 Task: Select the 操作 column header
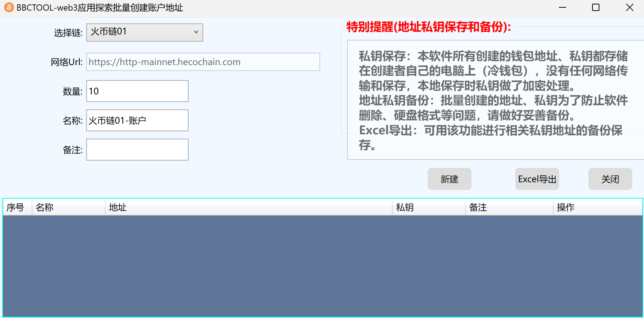coord(597,207)
